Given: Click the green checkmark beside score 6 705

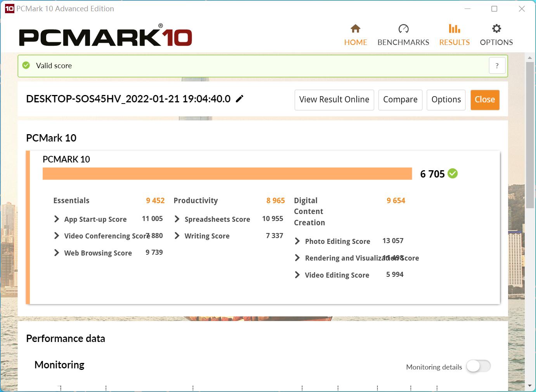Looking at the screenshot, I should (x=453, y=174).
